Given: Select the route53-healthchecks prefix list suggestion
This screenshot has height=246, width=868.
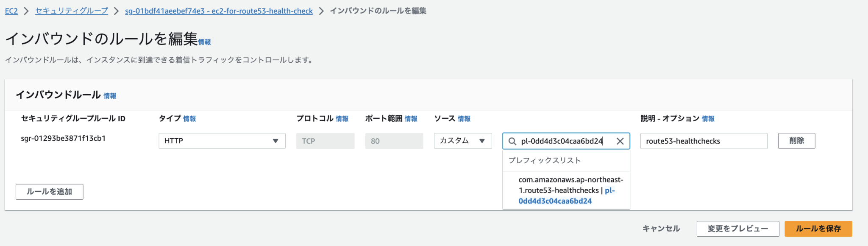Looking at the screenshot, I should coord(566,190).
